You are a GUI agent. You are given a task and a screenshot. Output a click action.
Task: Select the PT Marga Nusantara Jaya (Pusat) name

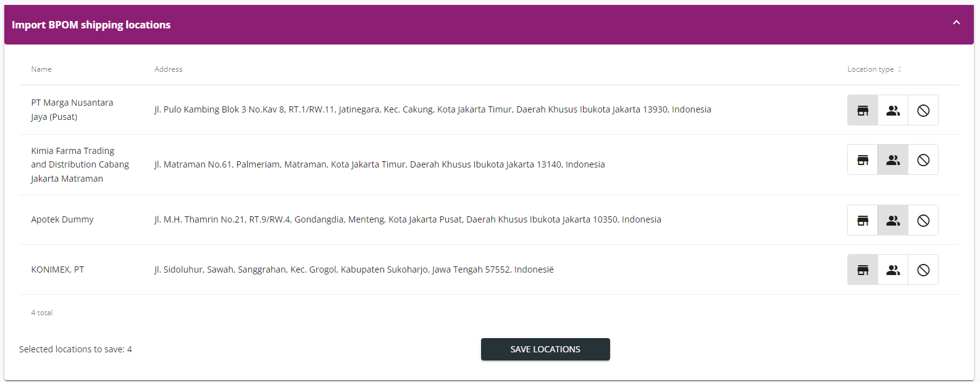72,109
